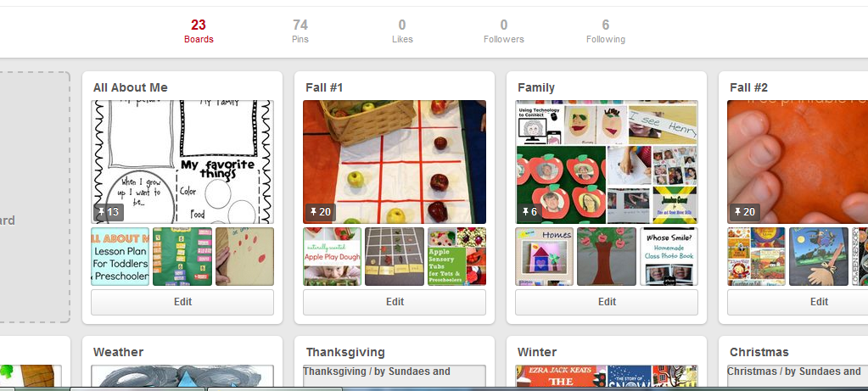Edit the Fall #1 board
868x391 pixels.
[x=395, y=302]
